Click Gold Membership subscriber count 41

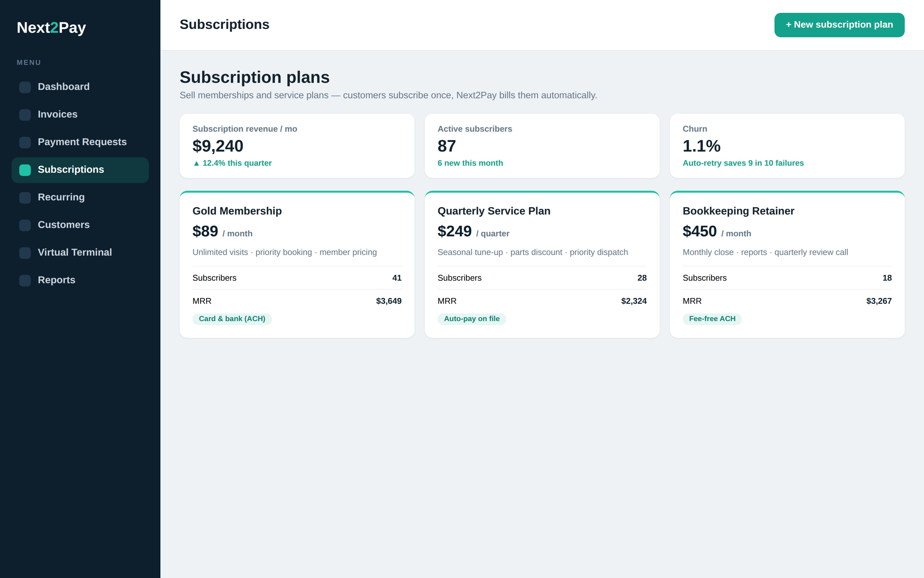tap(397, 278)
